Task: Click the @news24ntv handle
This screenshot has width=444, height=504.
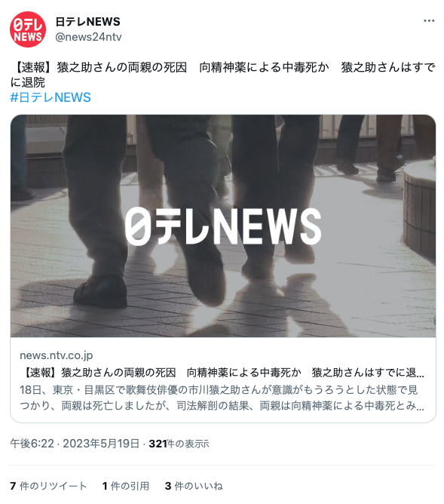Action: pyautogui.click(x=89, y=37)
